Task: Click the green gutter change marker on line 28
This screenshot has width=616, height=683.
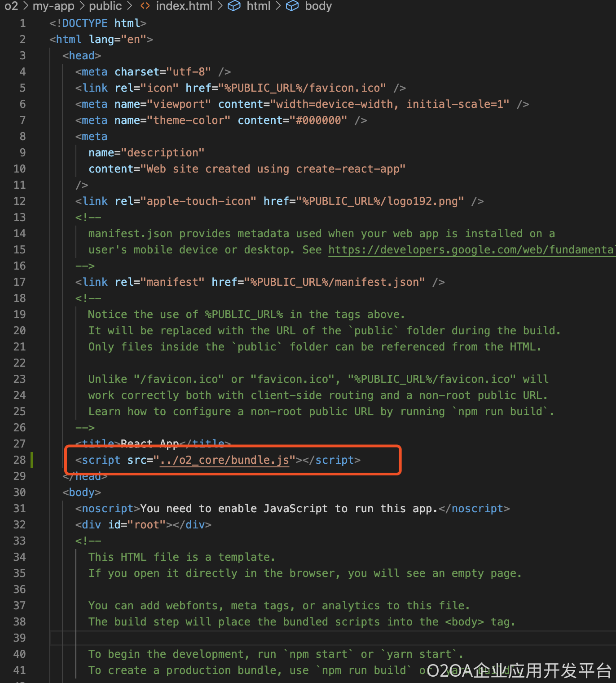Action: [31, 460]
